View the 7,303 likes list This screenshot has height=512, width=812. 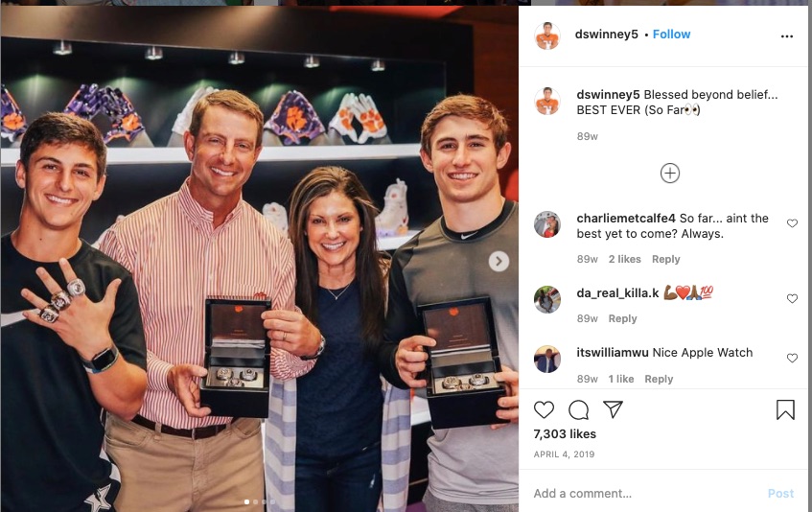(565, 433)
